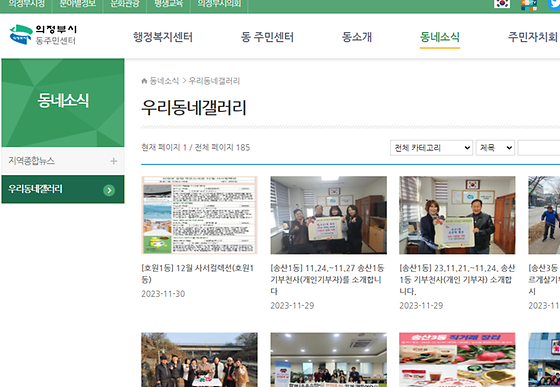Expand 지역종합뉴스 with the plus icon
The width and height of the screenshot is (560, 387).
114,161
